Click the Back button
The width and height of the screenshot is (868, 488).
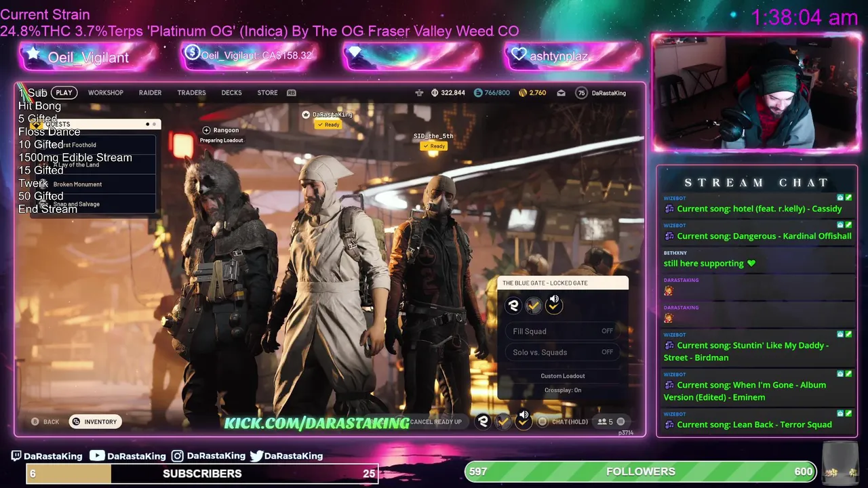(x=45, y=422)
